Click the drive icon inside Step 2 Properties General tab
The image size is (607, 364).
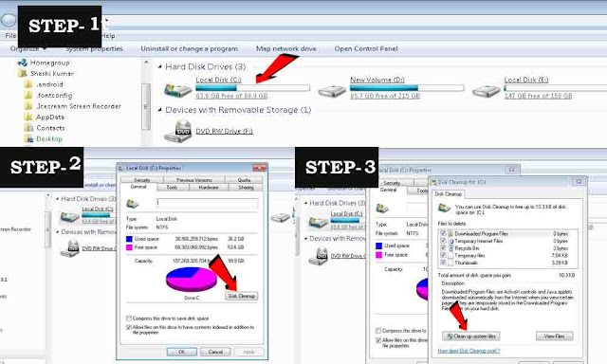[x=133, y=203]
